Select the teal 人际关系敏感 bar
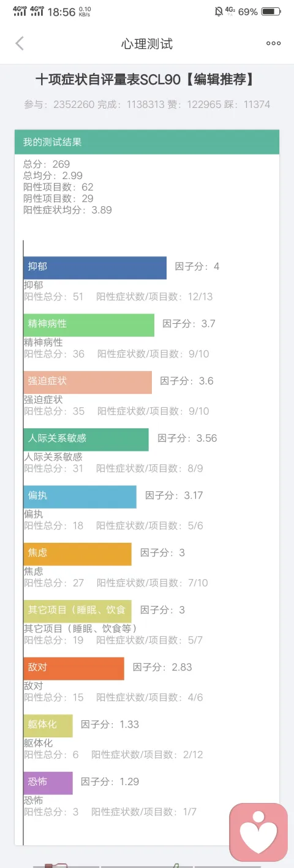The image size is (294, 868). [86, 439]
